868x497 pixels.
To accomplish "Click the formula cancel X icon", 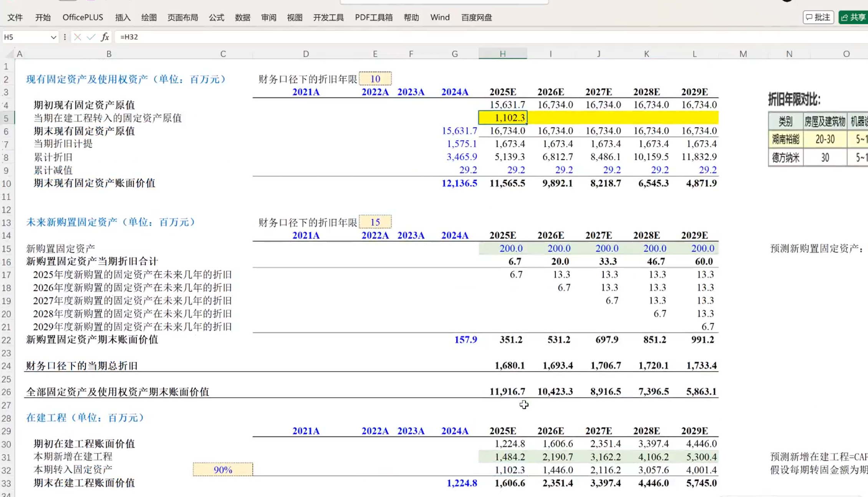I will point(78,37).
